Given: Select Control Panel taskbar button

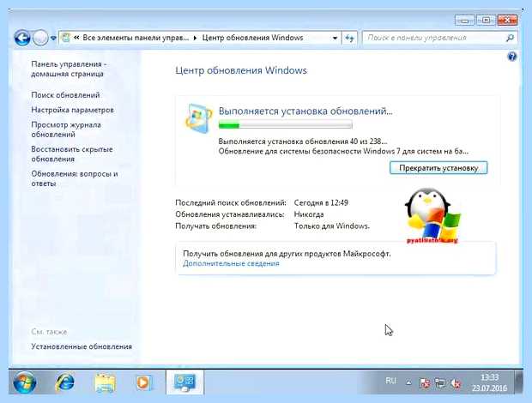Looking at the screenshot, I should click(184, 382).
